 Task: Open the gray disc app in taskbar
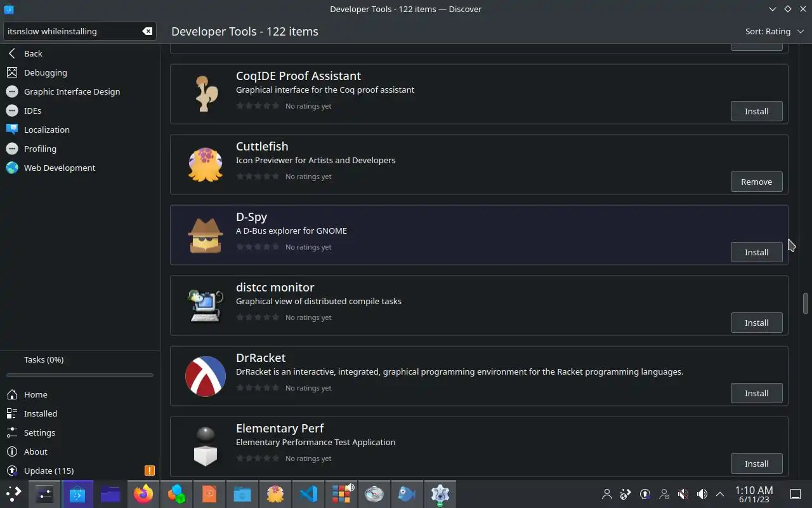pyautogui.click(x=374, y=493)
